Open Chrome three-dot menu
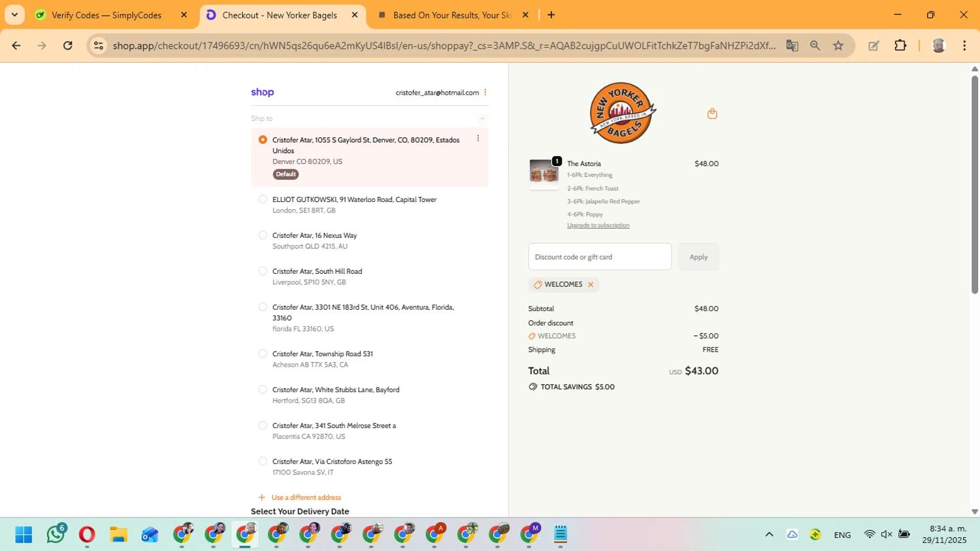 (x=964, y=45)
